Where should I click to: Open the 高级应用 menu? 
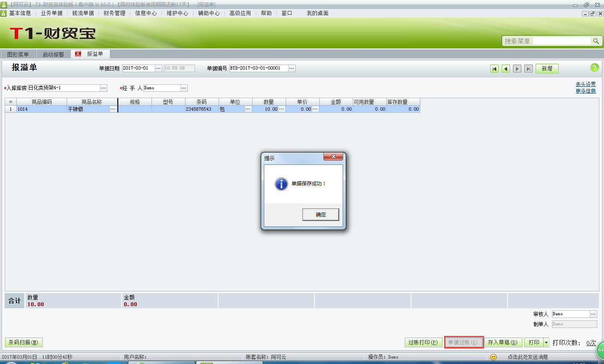pyautogui.click(x=240, y=13)
